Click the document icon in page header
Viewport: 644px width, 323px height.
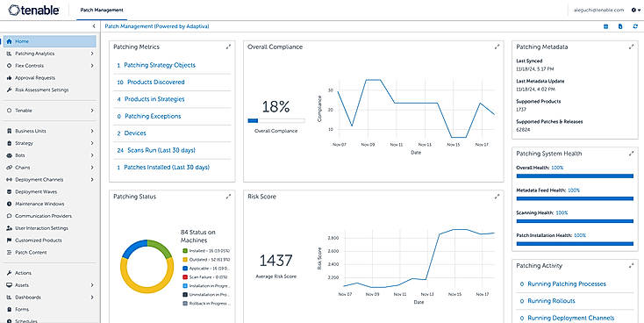tap(620, 26)
